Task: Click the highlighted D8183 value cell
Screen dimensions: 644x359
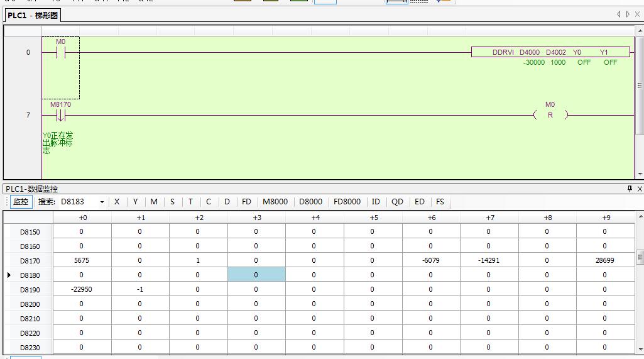Action: [x=256, y=275]
